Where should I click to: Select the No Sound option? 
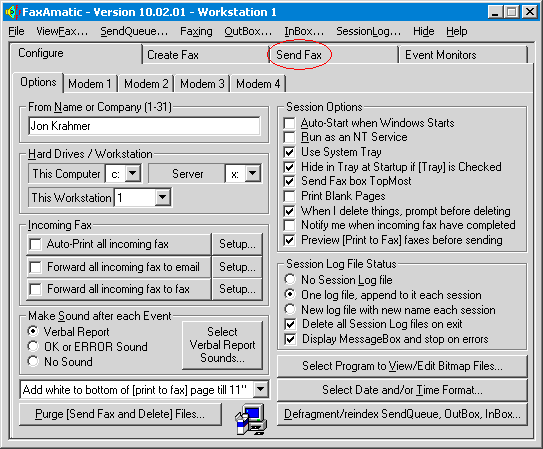point(33,361)
